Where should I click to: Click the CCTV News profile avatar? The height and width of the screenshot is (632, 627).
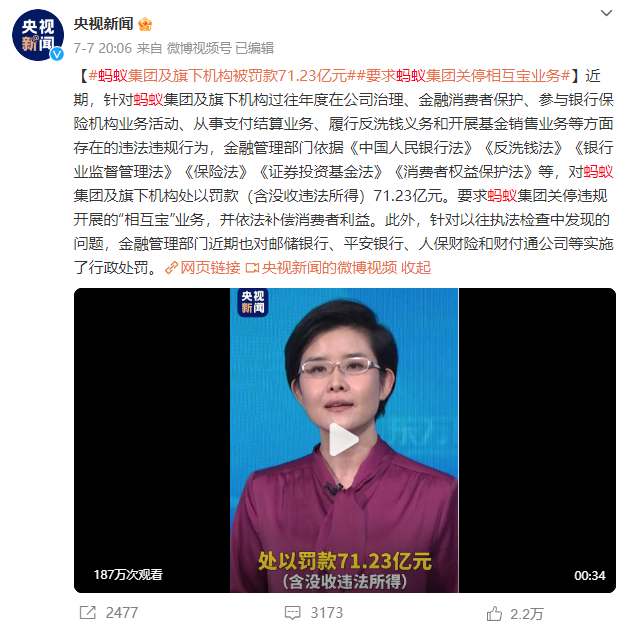[x=38, y=35]
